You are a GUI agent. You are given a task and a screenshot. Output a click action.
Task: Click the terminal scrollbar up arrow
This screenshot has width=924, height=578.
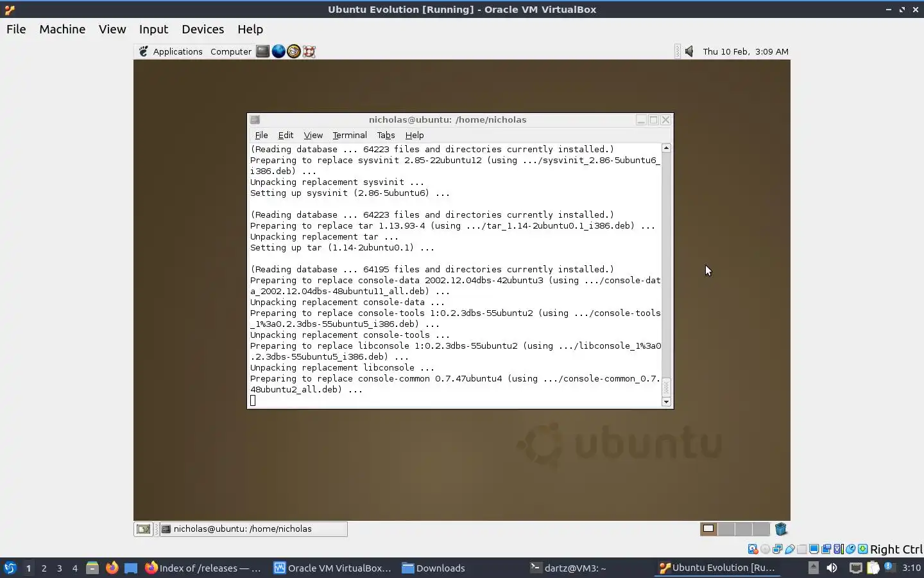pos(666,148)
